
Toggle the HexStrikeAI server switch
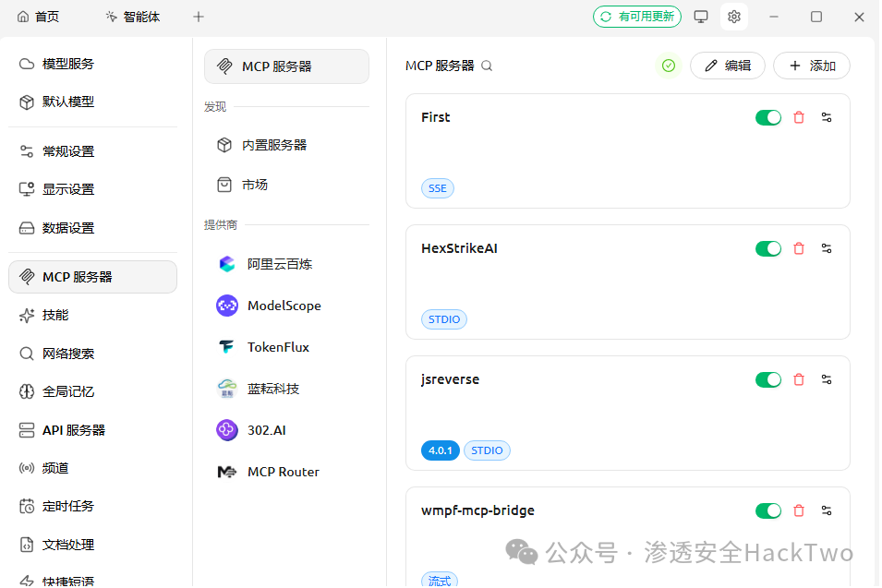(768, 248)
